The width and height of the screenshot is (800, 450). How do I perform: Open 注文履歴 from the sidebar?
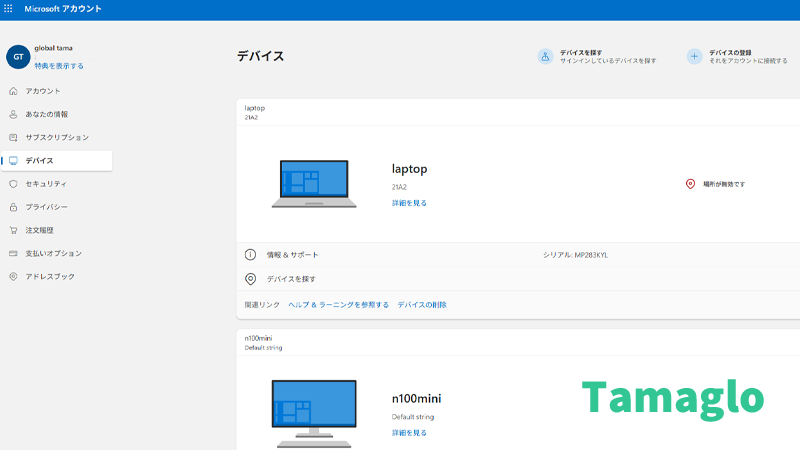pos(39,230)
